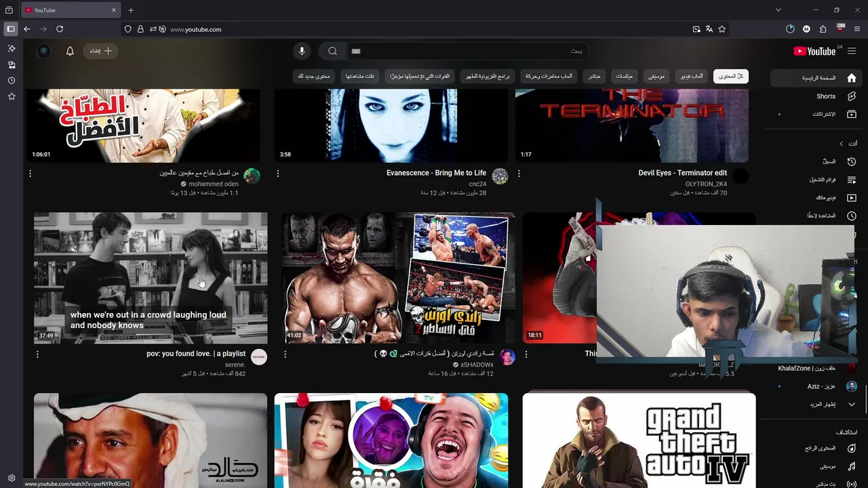Viewport: 868px width, 488px height.
Task: Open pov: you found love playlist thumbnail
Action: [151, 278]
